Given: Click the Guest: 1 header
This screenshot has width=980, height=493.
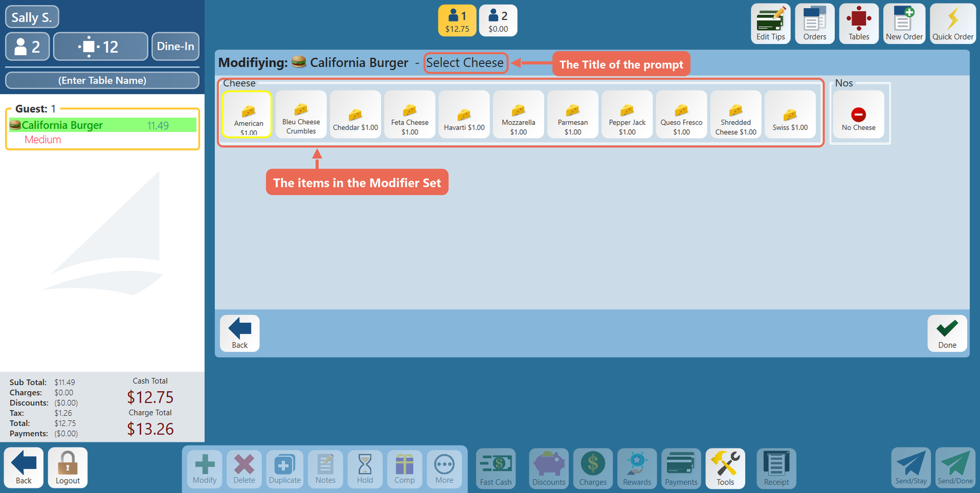Looking at the screenshot, I should coord(35,108).
